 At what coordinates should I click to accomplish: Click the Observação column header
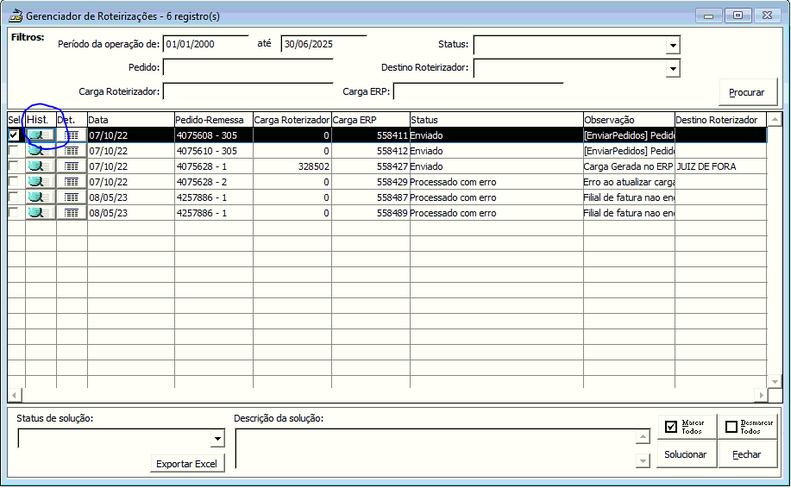pyautogui.click(x=629, y=120)
